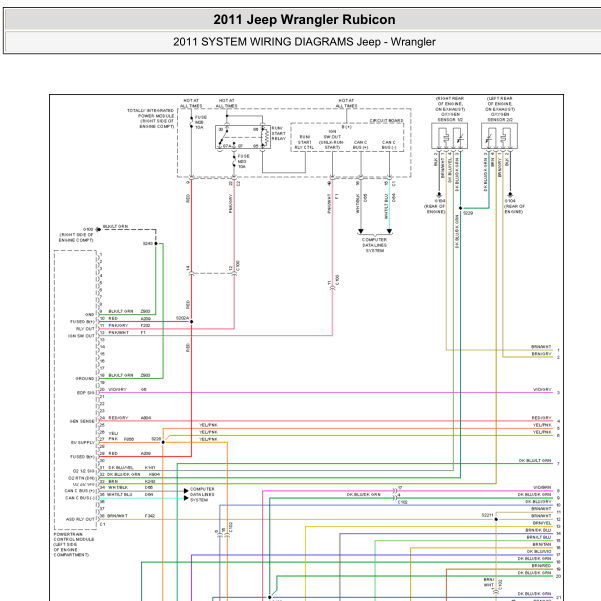The width and height of the screenshot is (601, 601).
Task: Click 'BRN/WHT F342' wire label at pin 38
Action: pyautogui.click(x=131, y=516)
